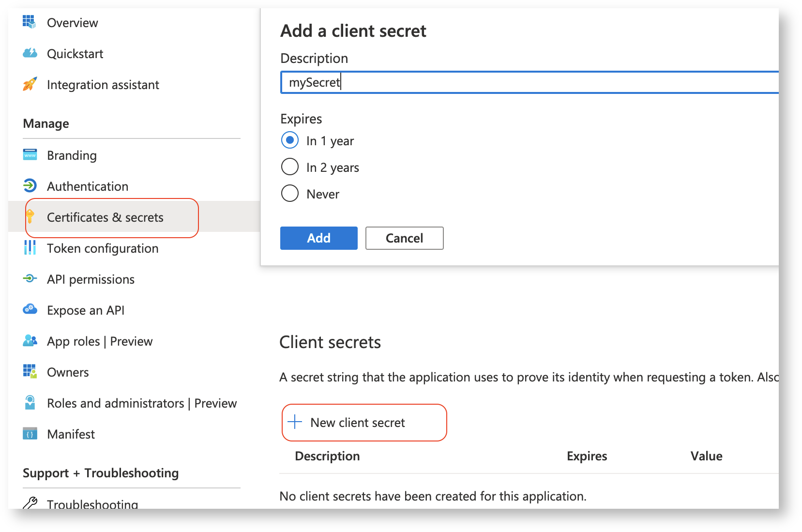Navigate to Roles and administrators | Preview
This screenshot has height=532, width=802.
141,403
